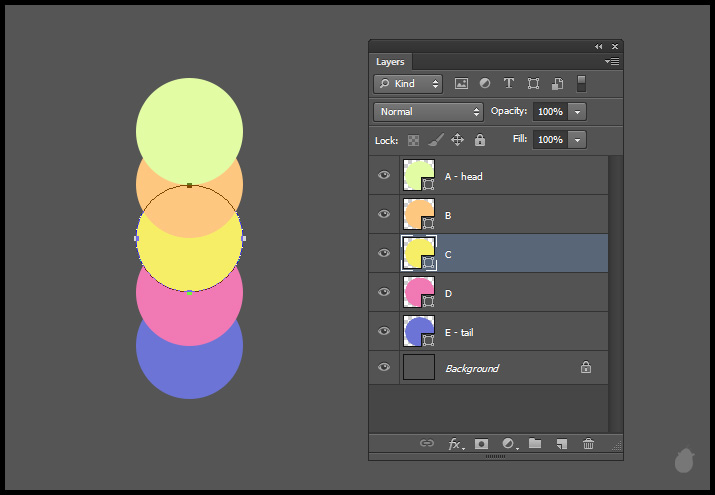This screenshot has height=495, width=715.
Task: Filter layers by type (T) icon
Action: (509, 84)
